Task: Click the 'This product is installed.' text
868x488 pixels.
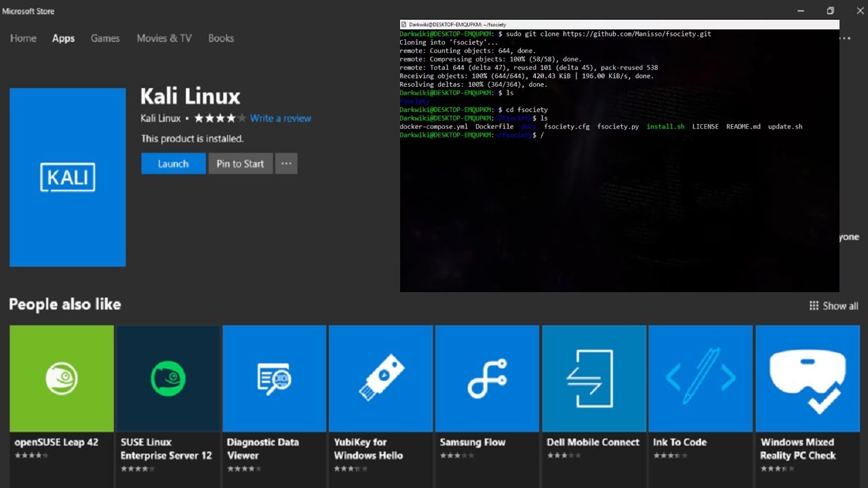Action: 192,138
